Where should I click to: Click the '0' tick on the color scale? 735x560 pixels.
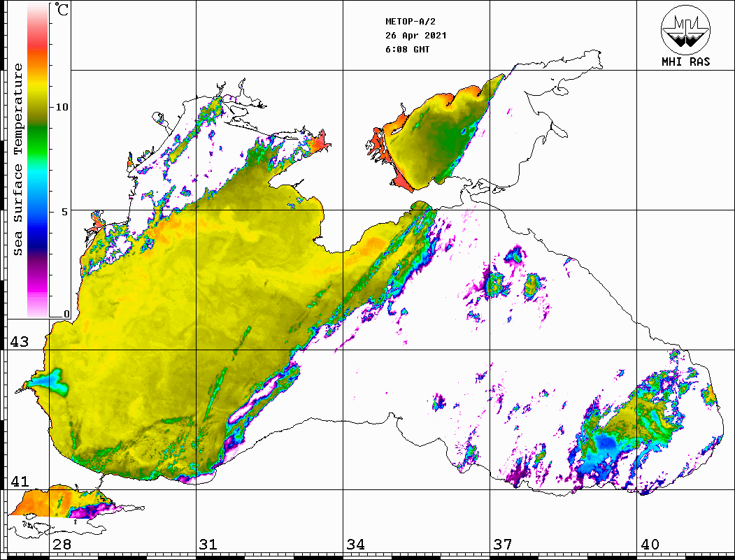66,314
